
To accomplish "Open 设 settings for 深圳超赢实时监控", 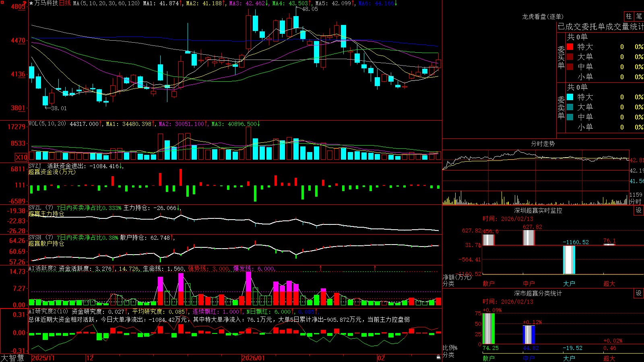I will [639, 210].
